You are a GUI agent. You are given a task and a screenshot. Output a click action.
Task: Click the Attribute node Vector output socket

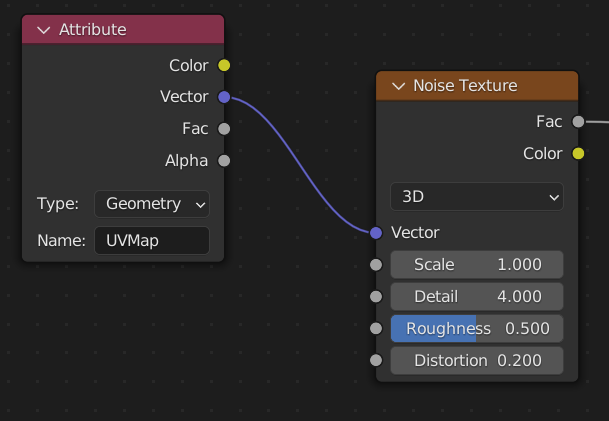[x=224, y=97]
